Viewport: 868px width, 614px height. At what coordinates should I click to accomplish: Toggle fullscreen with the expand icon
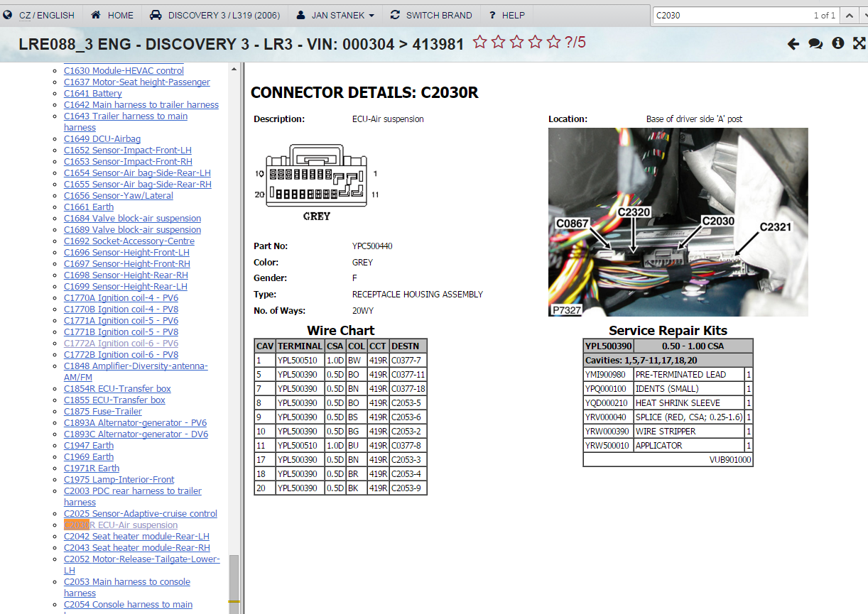pos(859,43)
